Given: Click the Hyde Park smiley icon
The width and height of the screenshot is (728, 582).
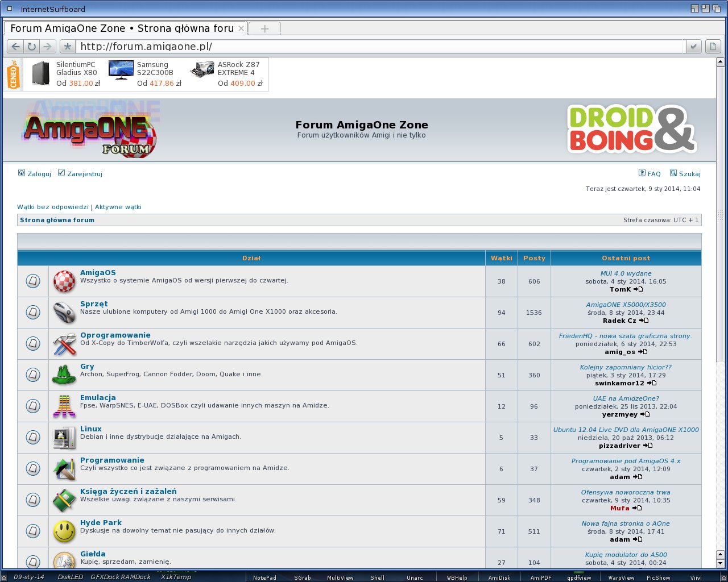Looking at the screenshot, I should [x=64, y=531].
